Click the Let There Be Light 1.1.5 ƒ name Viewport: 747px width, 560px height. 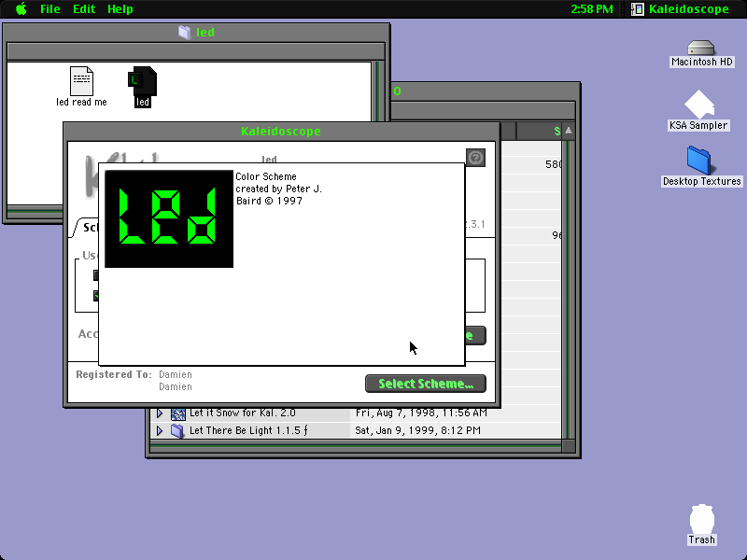click(248, 430)
